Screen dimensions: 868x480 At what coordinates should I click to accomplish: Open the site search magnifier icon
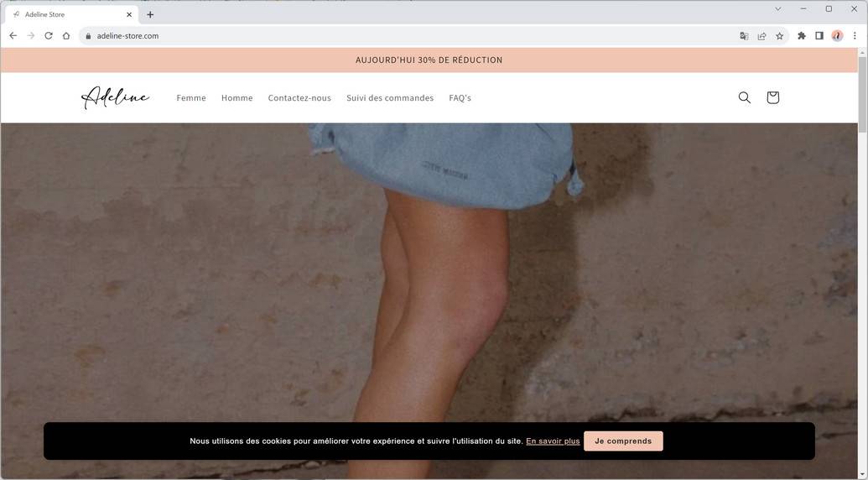tap(745, 97)
